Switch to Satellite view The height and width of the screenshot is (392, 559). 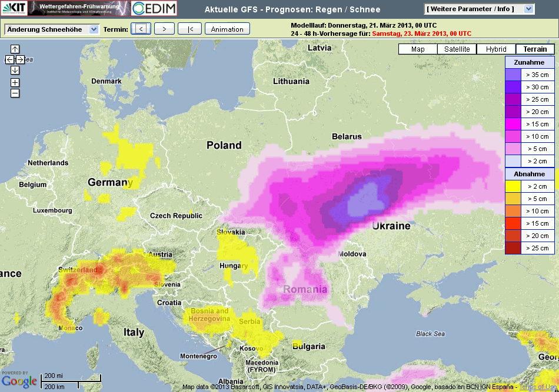click(457, 49)
